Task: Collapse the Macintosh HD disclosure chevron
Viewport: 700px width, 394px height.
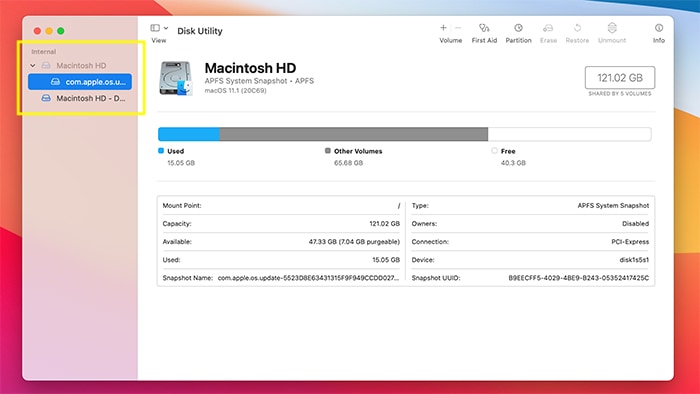Action: click(33, 66)
